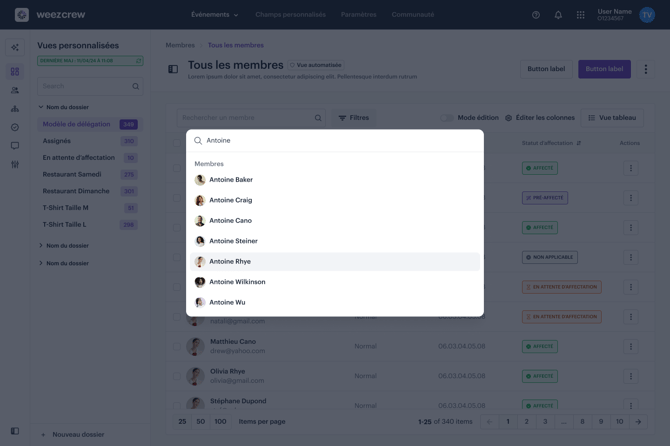Click the outlined Button label button
This screenshot has width=670, height=446.
[x=546, y=69]
